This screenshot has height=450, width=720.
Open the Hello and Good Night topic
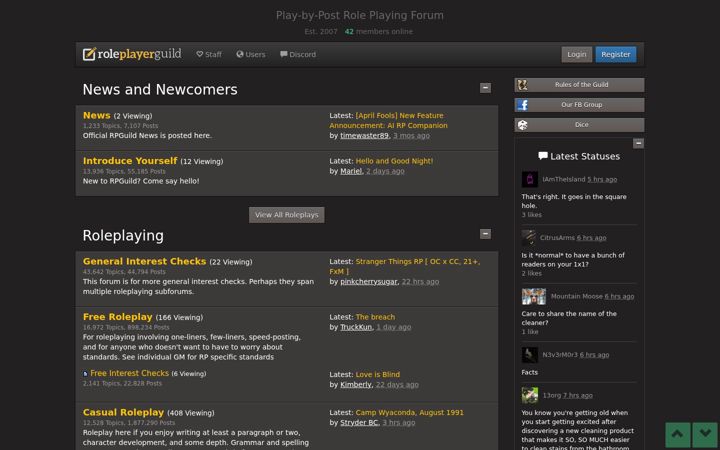point(394,161)
